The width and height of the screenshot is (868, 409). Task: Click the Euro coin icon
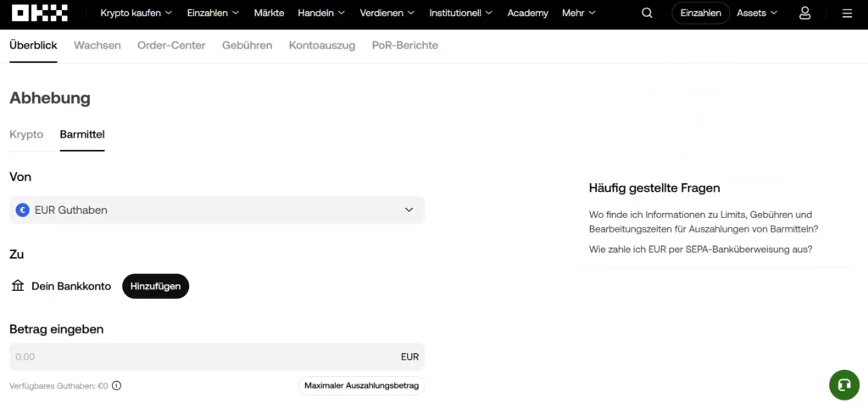click(x=22, y=210)
